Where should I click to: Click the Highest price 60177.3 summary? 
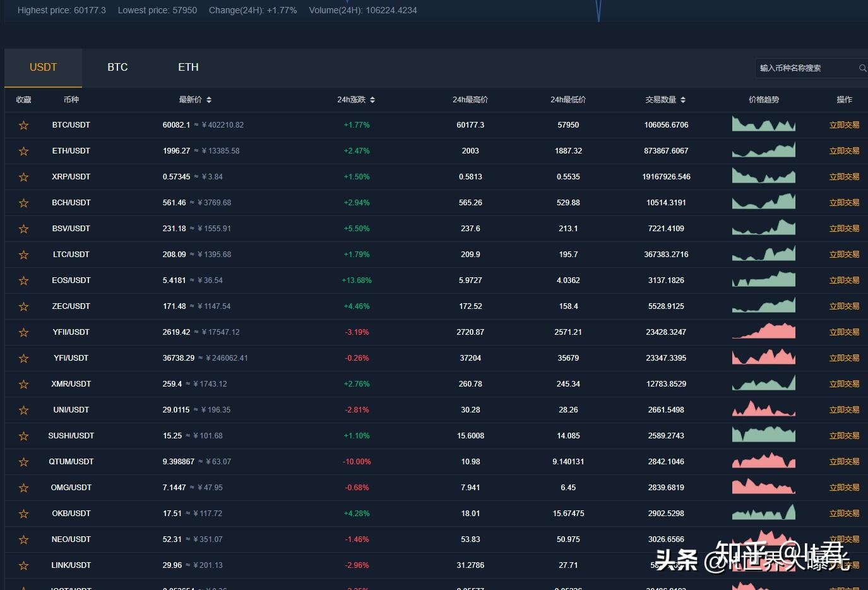click(62, 10)
